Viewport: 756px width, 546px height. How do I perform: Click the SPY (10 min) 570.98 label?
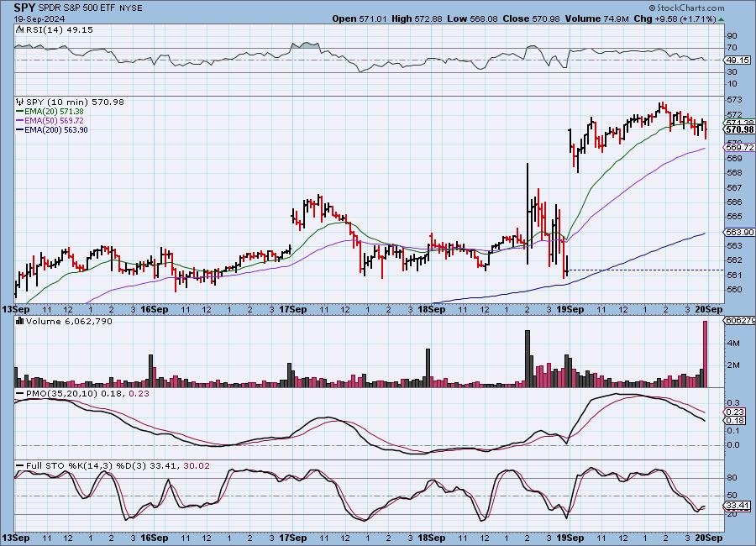coord(75,102)
